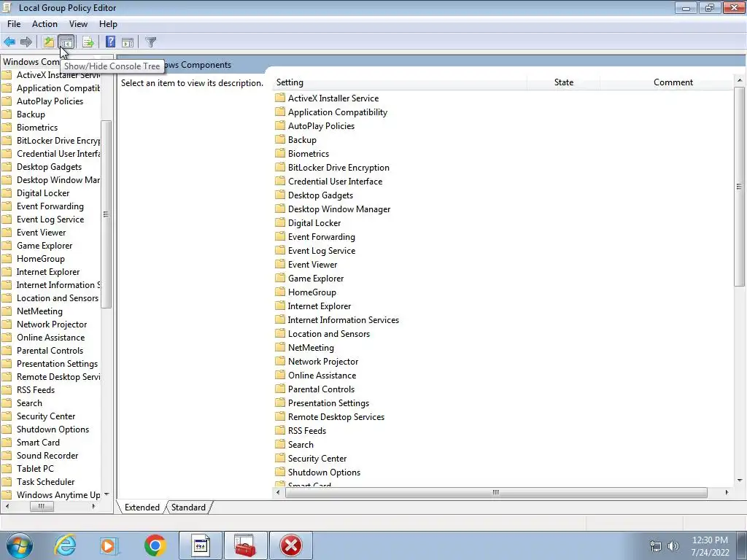The image size is (747, 560).
Task: Select Task Scheduler in the console tree
Action: click(x=45, y=481)
